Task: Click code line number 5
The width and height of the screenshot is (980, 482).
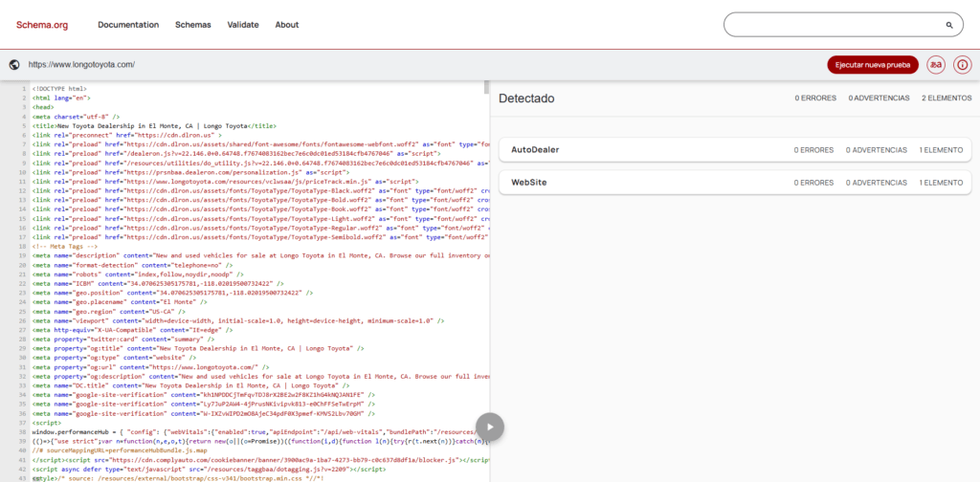Action: click(x=23, y=125)
